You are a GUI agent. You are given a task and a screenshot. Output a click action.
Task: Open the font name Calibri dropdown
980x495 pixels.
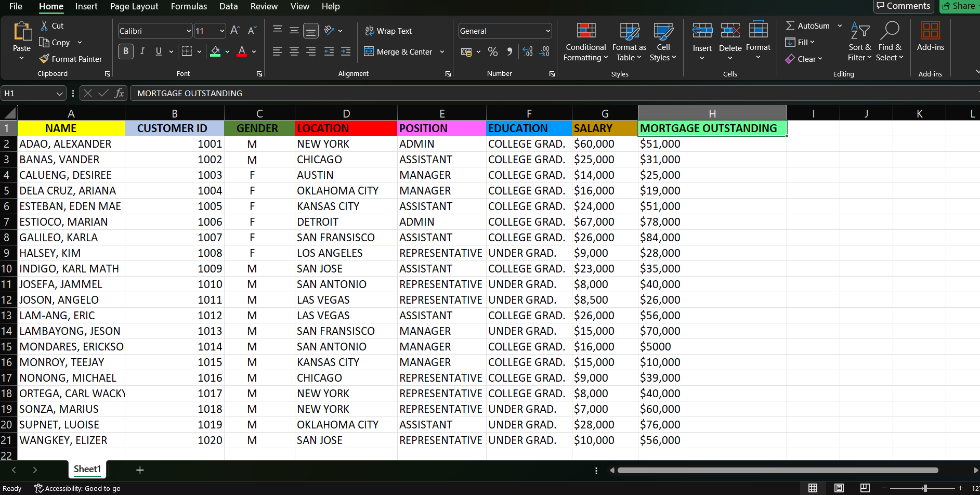pos(189,31)
